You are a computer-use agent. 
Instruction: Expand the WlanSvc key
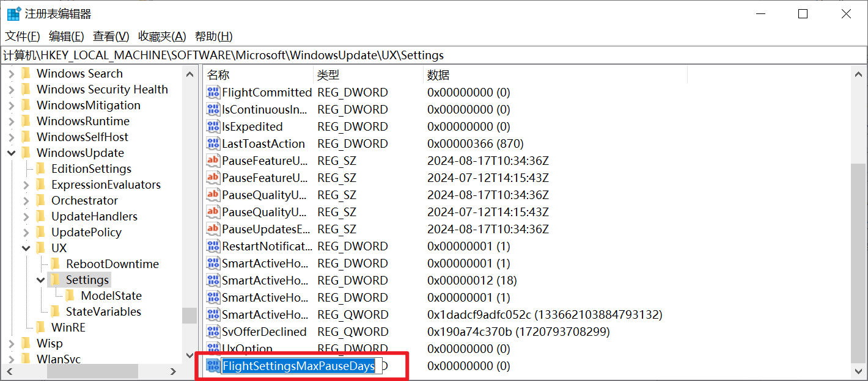[x=11, y=359]
